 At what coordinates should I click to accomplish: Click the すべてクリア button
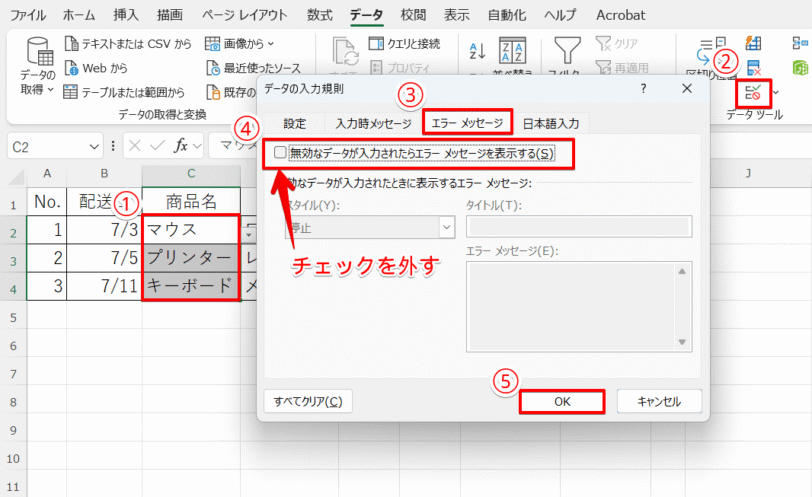[x=308, y=401]
